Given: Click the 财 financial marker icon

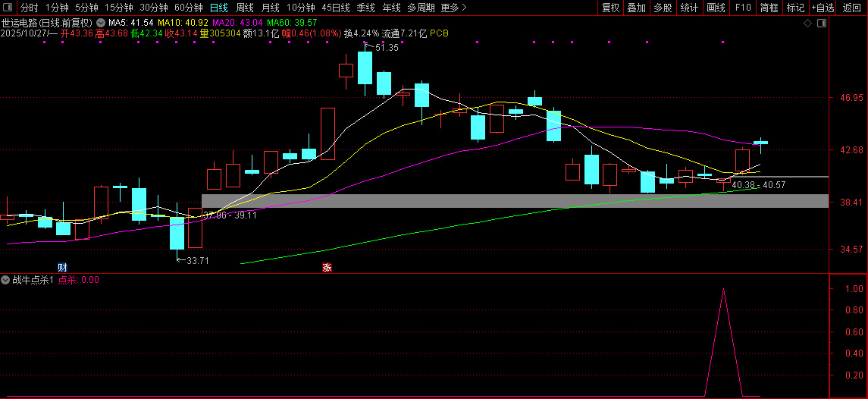Looking at the screenshot, I should 63,267.
